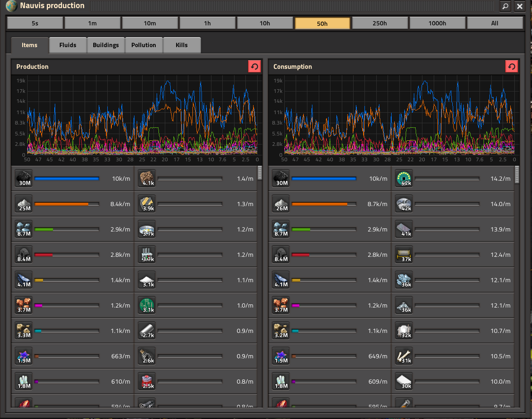The width and height of the screenshot is (532, 419).
Task: Click metal pipe icon showing 2.7k
Action: pyautogui.click(x=146, y=331)
